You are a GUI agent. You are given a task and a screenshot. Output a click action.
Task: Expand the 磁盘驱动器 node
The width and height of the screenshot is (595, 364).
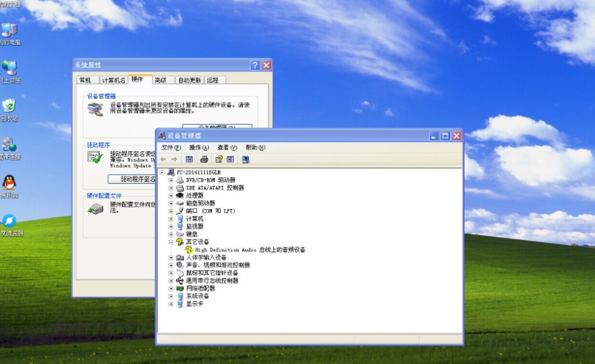pos(171,203)
